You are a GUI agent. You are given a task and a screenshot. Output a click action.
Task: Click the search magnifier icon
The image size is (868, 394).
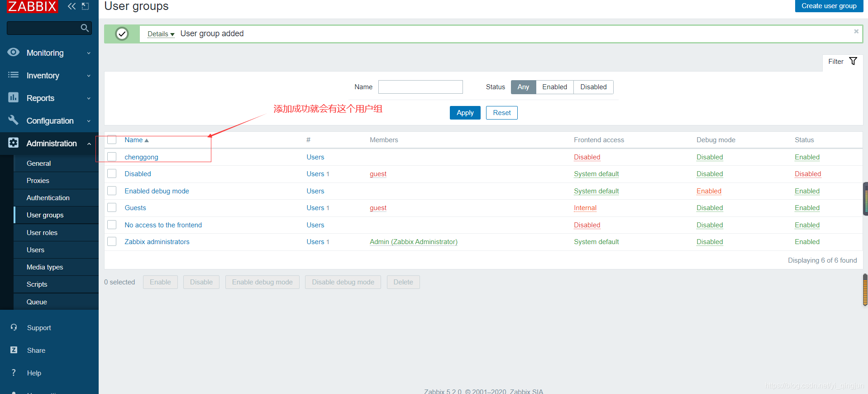[85, 28]
